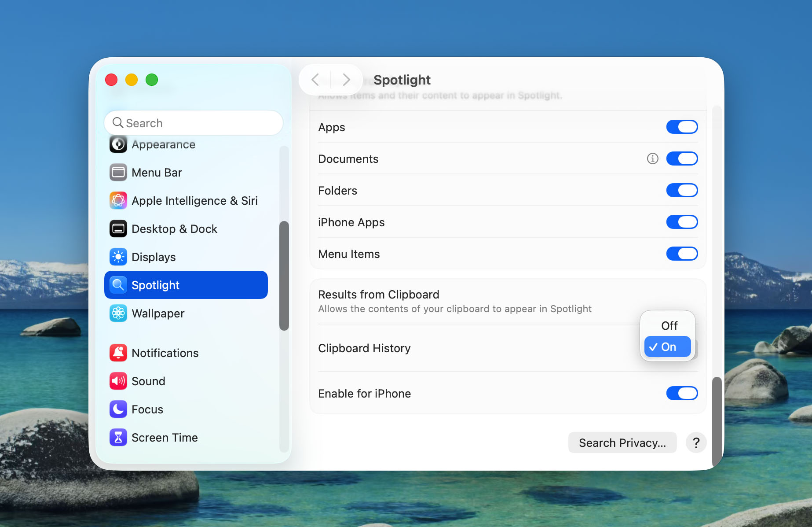
Task: Click the Menu Bar sidebar icon
Action: [x=118, y=172]
